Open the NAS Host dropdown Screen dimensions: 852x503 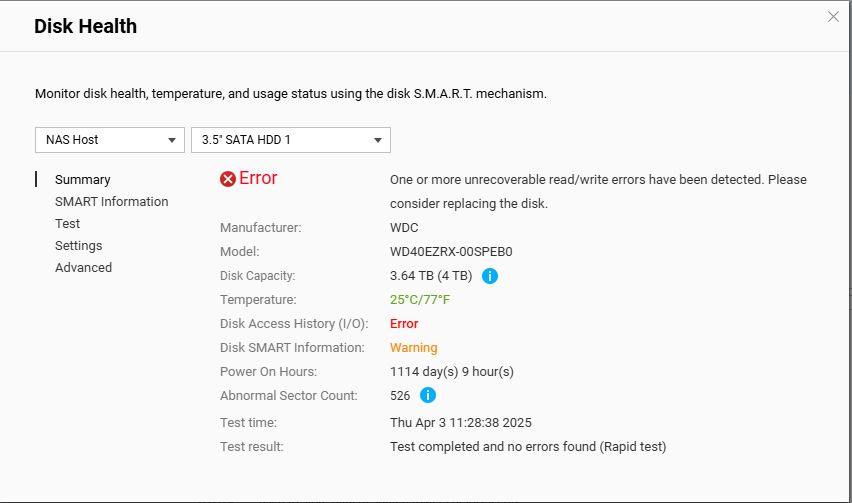pos(110,140)
